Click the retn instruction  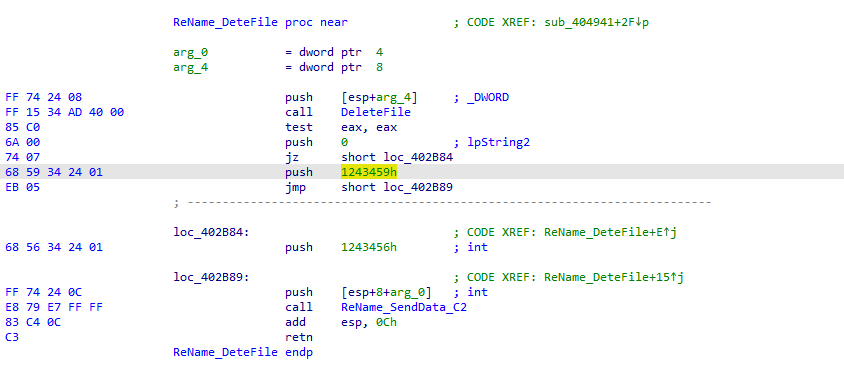click(x=299, y=337)
